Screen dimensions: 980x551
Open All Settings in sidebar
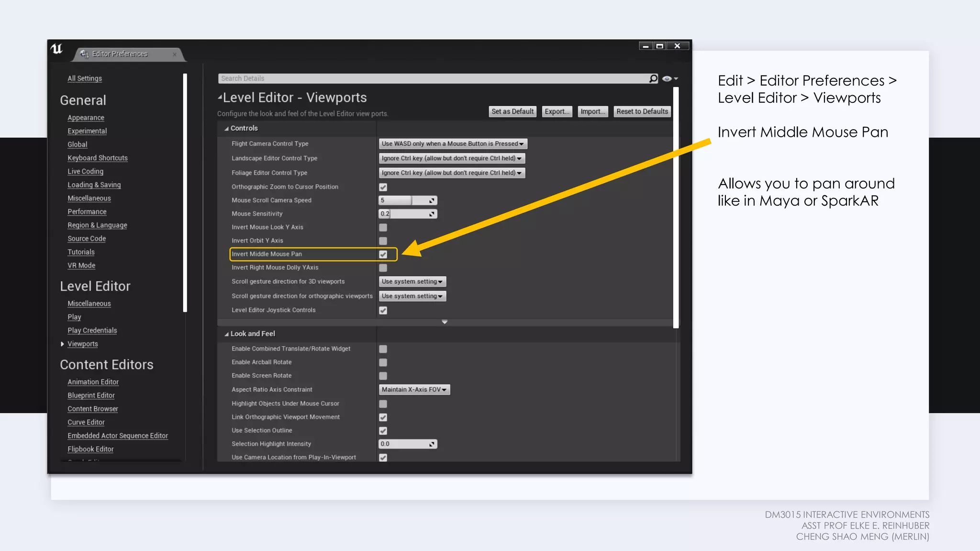85,78
